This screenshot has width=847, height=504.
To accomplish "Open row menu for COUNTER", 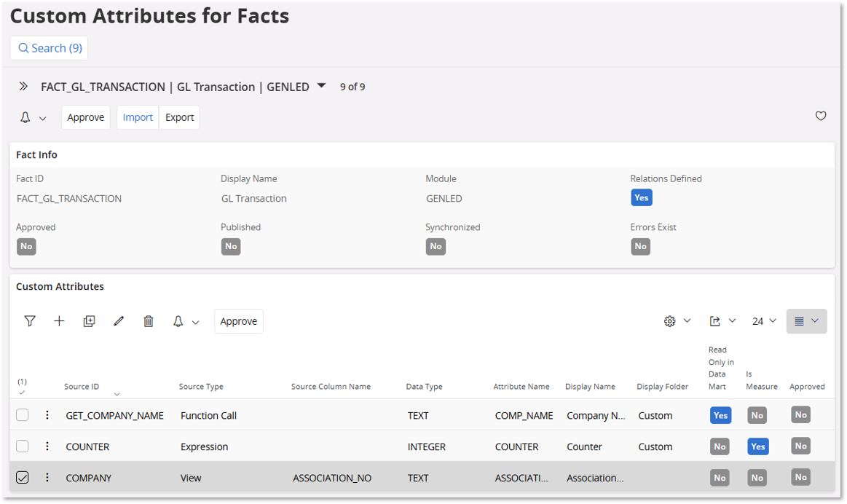I will [x=47, y=446].
